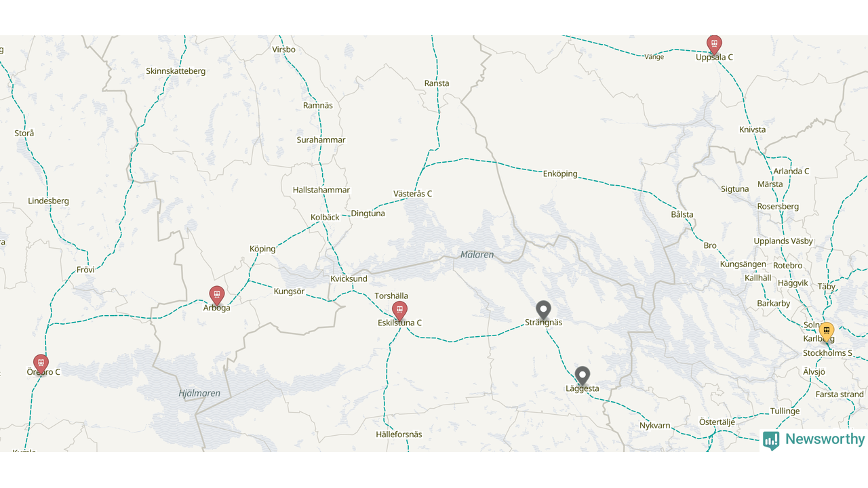Click the yellow train marker near Karlberg
The image size is (868, 488).
pos(826,331)
